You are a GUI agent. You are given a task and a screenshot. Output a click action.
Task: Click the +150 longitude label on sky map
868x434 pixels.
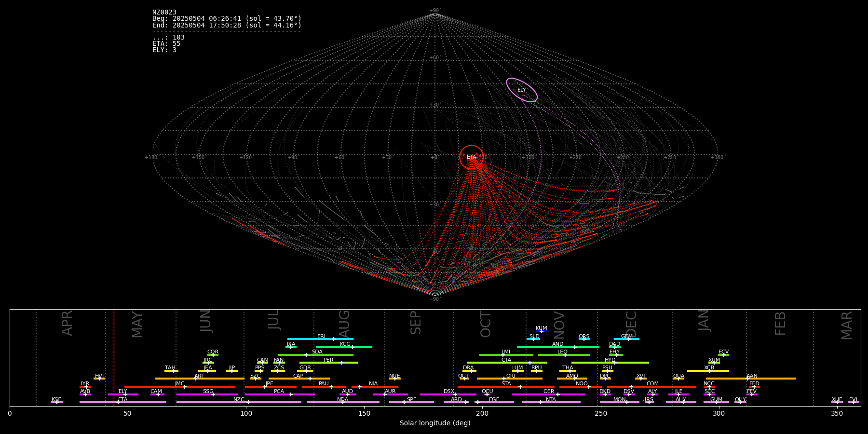[x=198, y=158]
